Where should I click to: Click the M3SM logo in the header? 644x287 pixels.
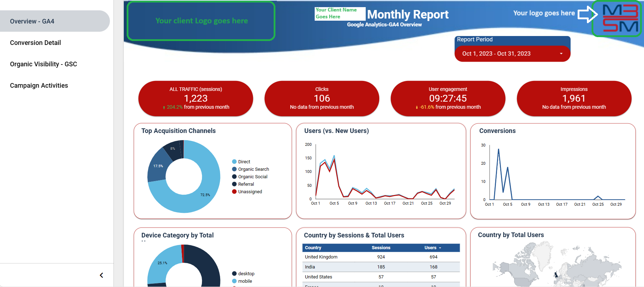620,19
